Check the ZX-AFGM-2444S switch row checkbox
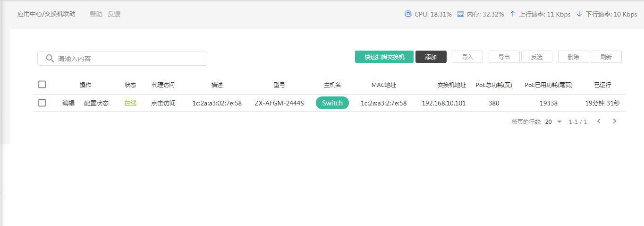 pos(42,103)
